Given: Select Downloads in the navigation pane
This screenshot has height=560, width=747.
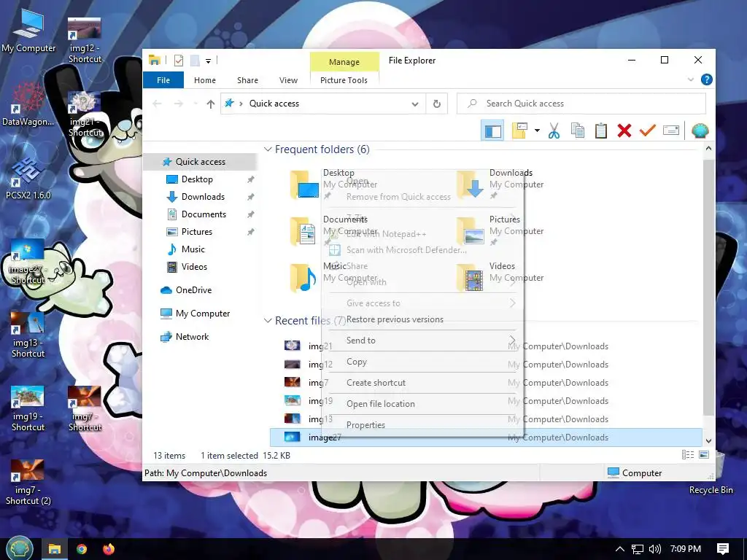Looking at the screenshot, I should coord(203,197).
